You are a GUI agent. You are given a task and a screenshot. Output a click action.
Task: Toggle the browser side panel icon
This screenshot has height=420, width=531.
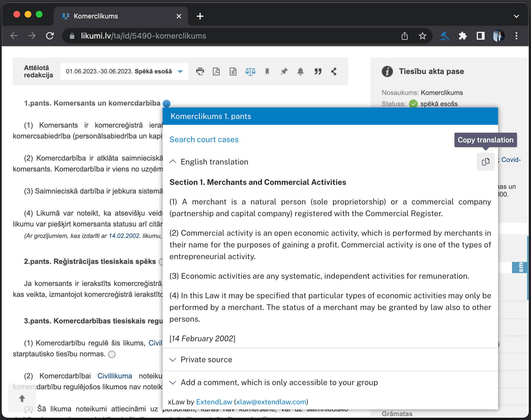[481, 36]
